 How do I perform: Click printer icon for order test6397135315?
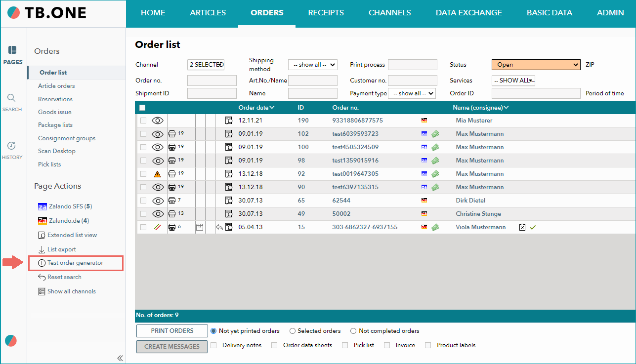pyautogui.click(x=172, y=187)
